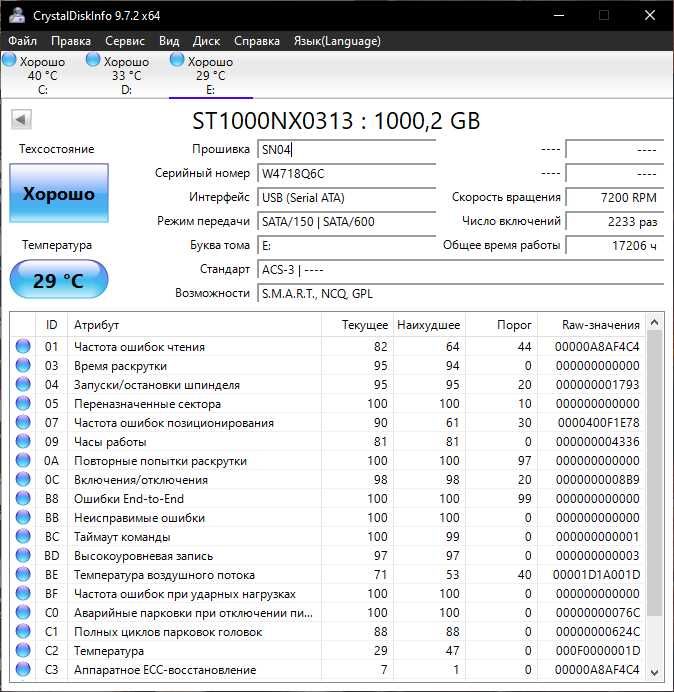Click status orb of attribute 01 row
The width and height of the screenshot is (674, 692).
(x=23, y=346)
